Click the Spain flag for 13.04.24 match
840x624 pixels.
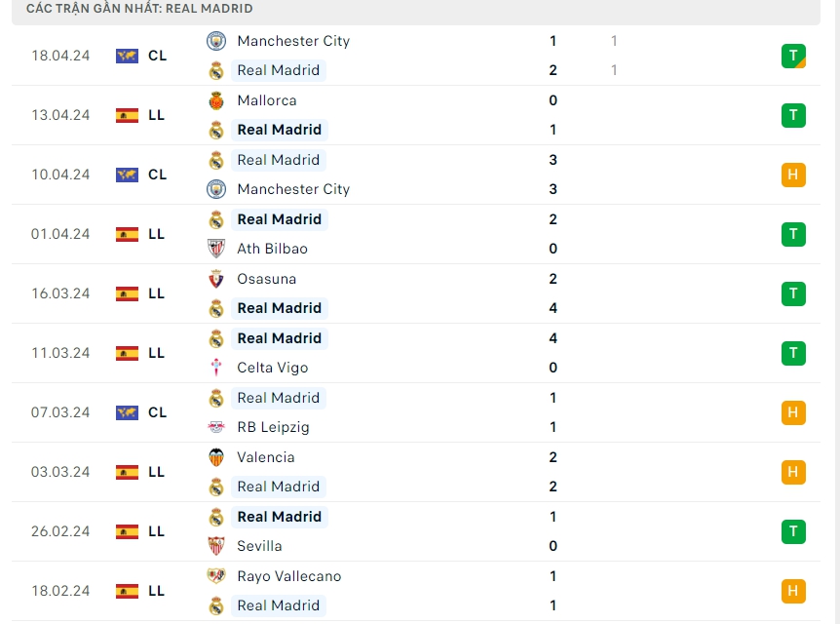point(127,115)
